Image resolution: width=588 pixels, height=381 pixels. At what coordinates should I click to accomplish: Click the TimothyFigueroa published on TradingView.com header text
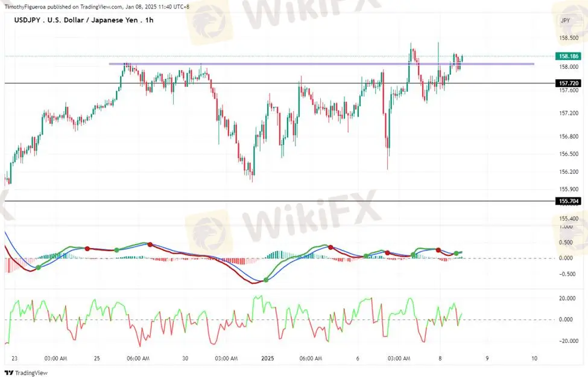click(x=96, y=7)
